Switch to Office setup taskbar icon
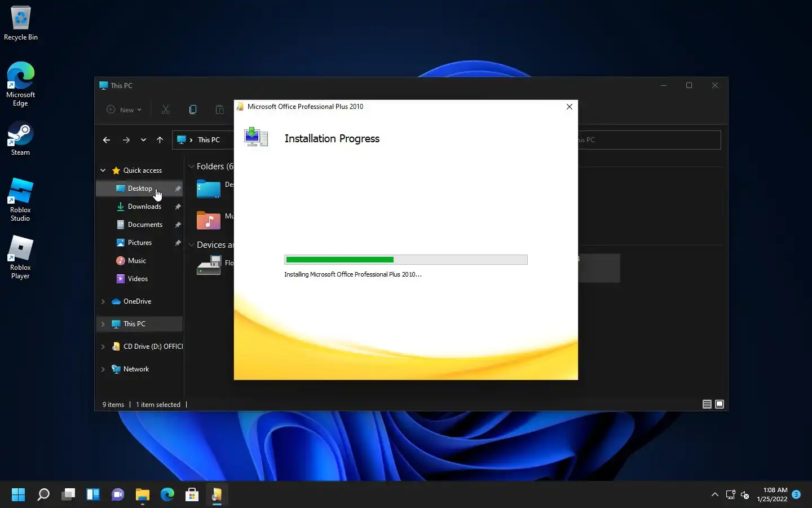The width and height of the screenshot is (812, 508). pos(217,495)
